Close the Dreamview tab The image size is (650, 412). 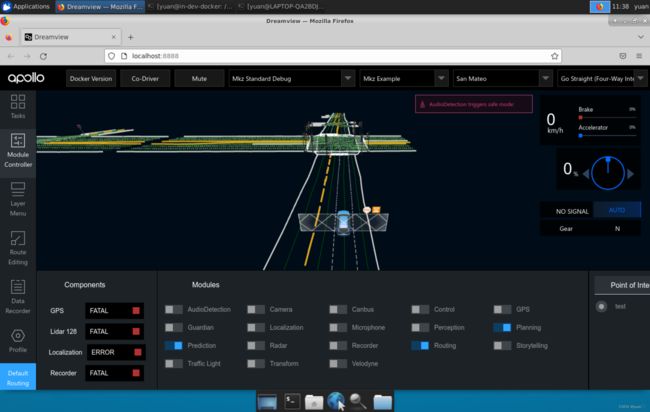tap(114, 37)
